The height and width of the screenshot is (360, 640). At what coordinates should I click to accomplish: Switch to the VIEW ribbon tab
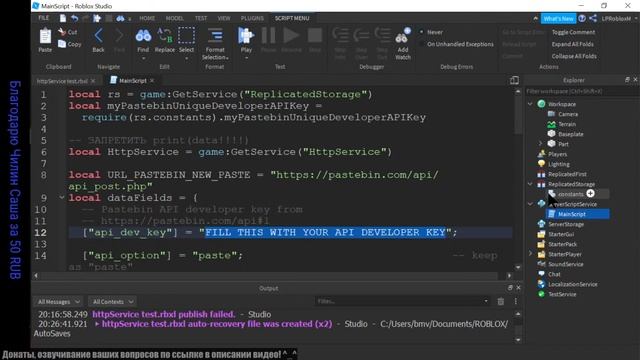coord(224,18)
